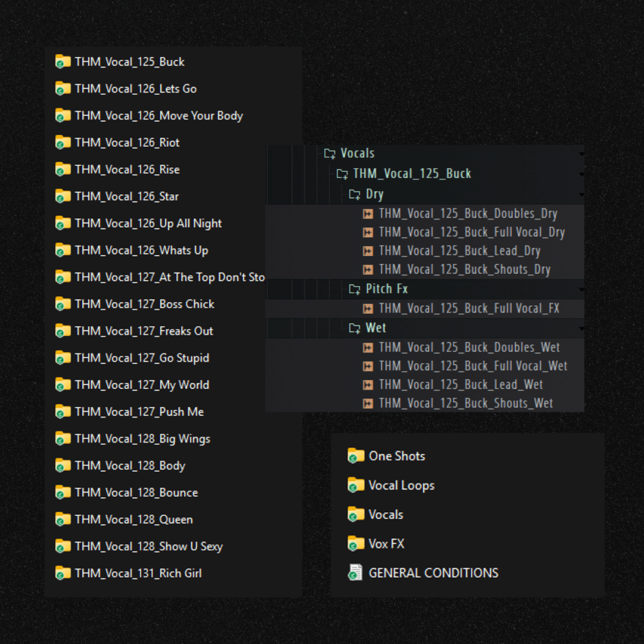Open the THM_Vocal_127_Boss Chick folder
Image resolution: width=644 pixels, height=644 pixels.
[144, 304]
